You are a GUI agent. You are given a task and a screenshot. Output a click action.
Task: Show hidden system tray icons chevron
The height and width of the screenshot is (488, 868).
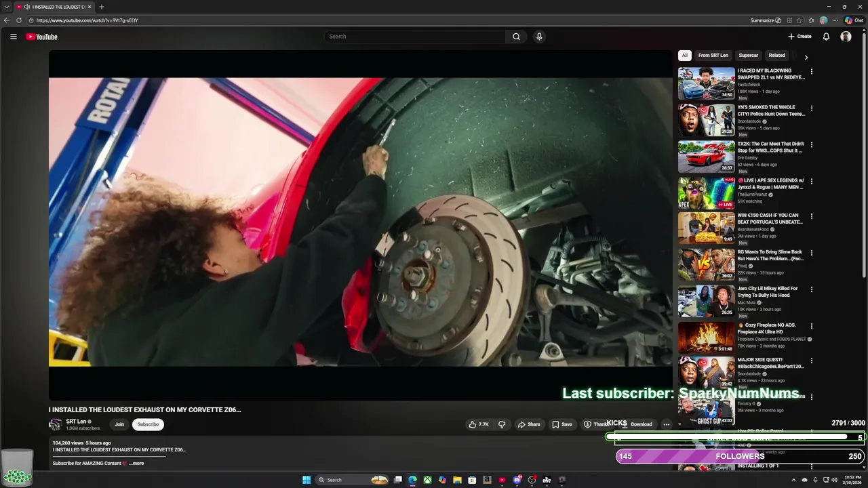point(793,480)
